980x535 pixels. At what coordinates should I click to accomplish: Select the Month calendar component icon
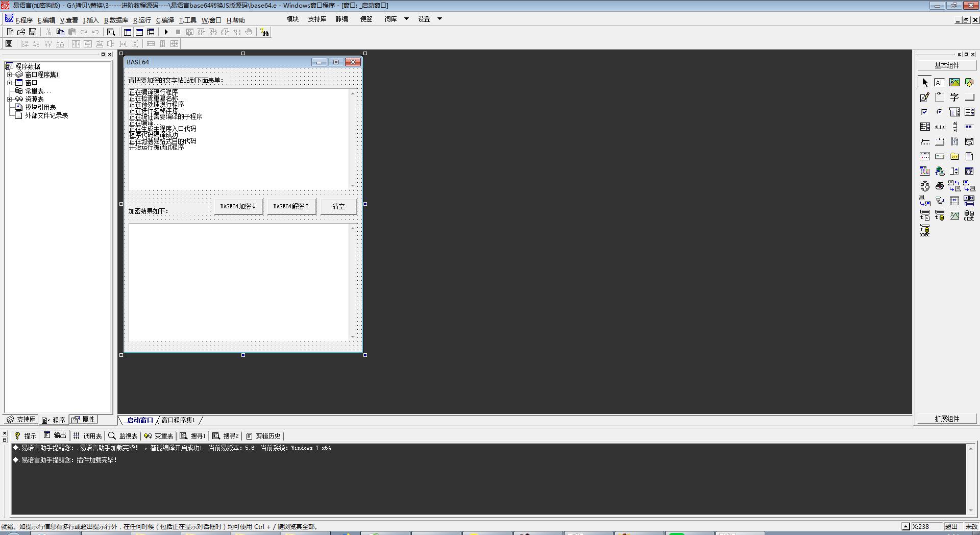coord(925,156)
